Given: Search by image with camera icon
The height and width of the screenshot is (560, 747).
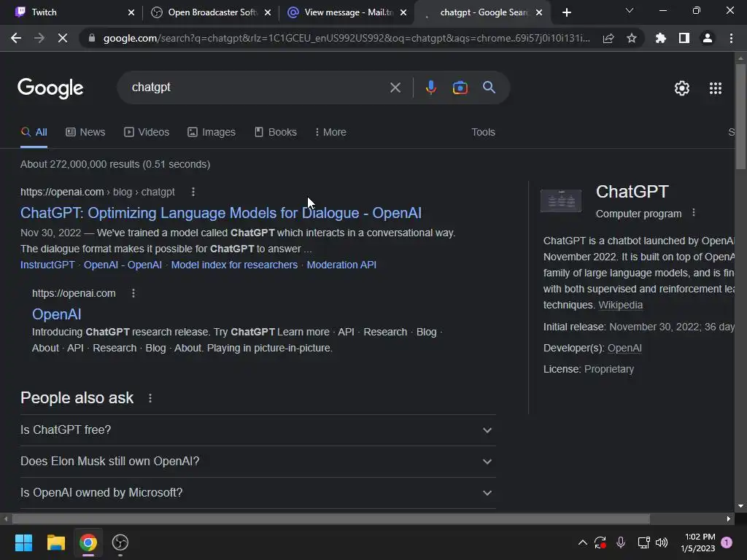Looking at the screenshot, I should 460,87.
